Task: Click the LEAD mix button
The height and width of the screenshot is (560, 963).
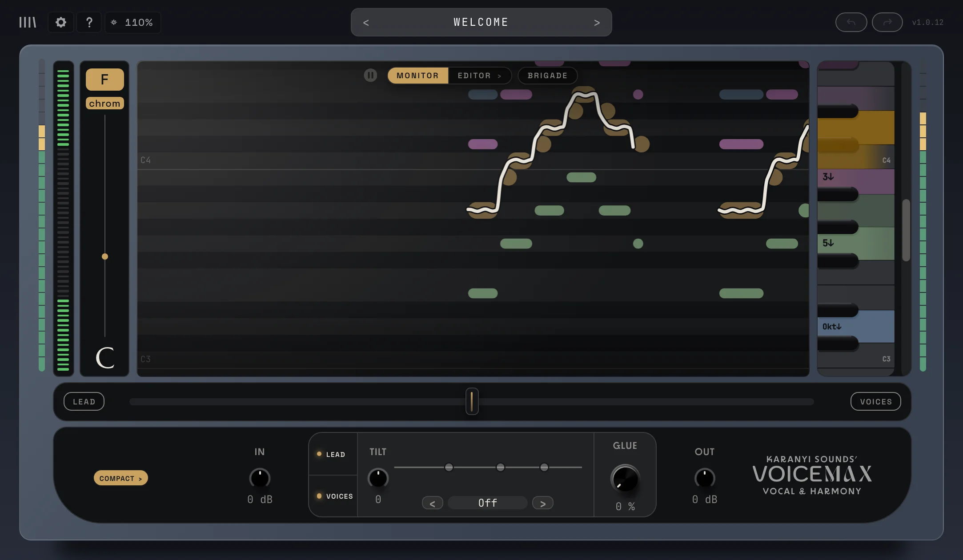Action: pyautogui.click(x=84, y=401)
